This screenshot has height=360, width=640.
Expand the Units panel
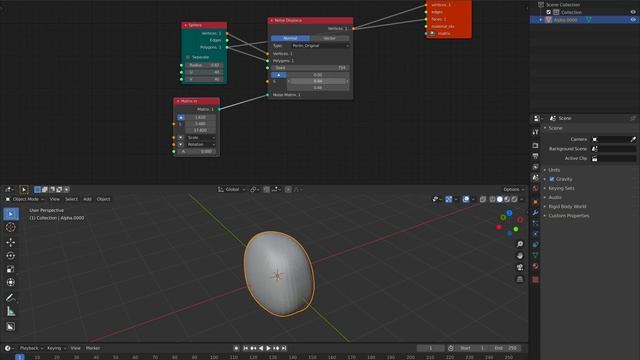554,170
